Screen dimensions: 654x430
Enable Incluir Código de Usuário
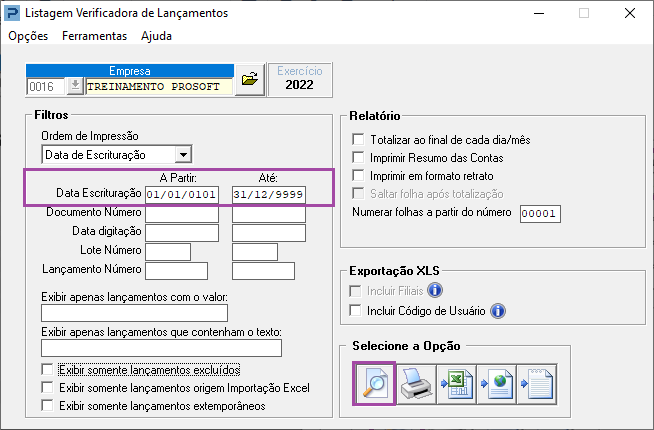(355, 311)
